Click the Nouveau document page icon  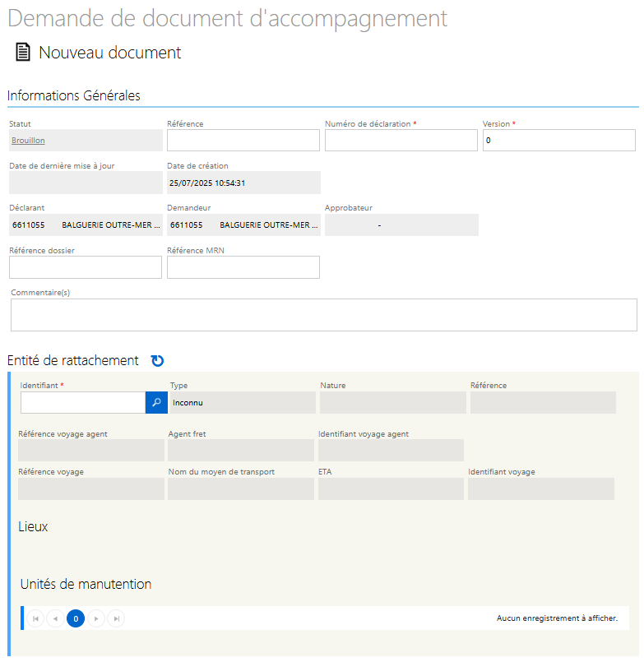[22, 53]
